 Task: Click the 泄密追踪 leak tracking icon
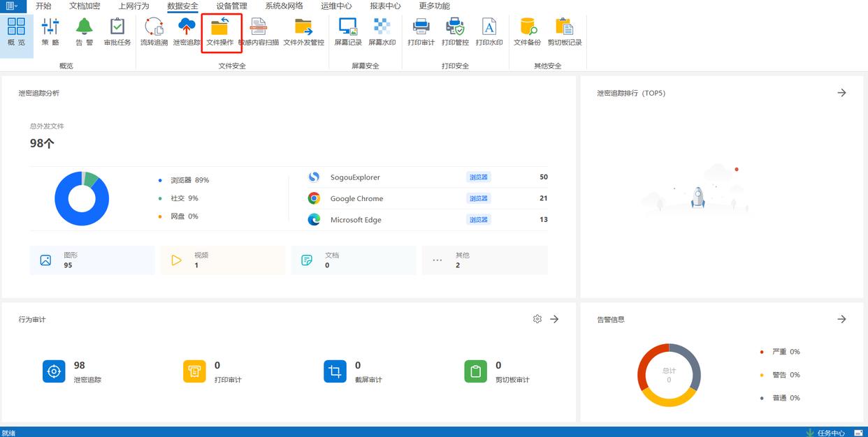tap(187, 32)
